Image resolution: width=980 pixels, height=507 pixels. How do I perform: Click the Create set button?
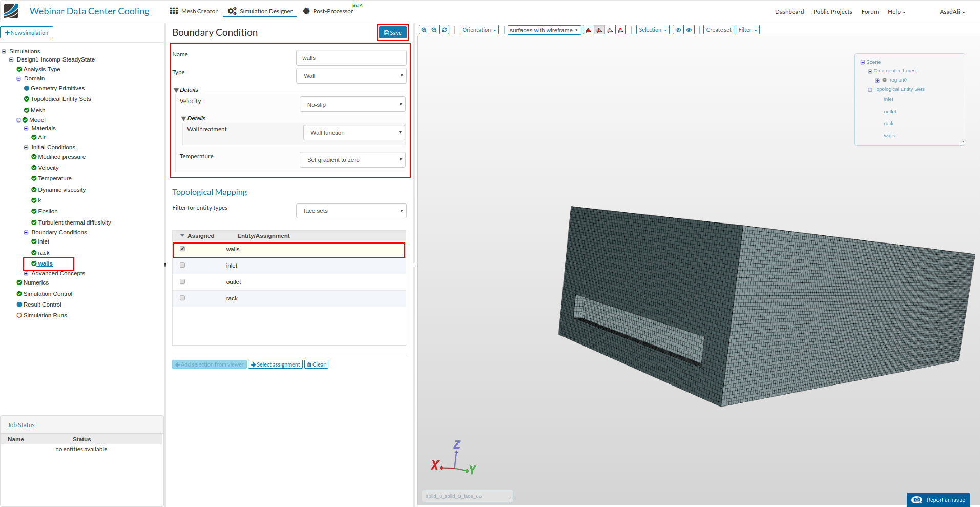pyautogui.click(x=718, y=30)
